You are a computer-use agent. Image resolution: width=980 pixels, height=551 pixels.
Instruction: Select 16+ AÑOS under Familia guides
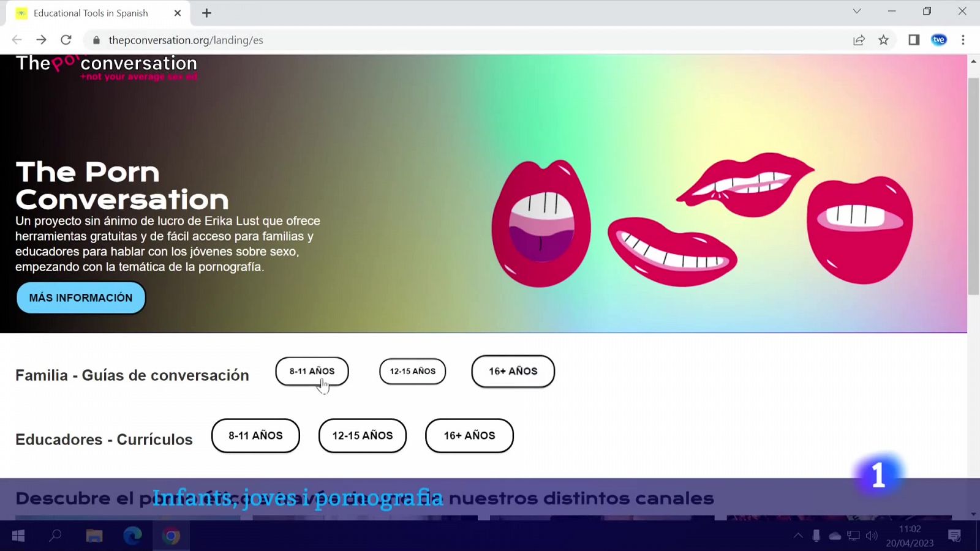click(x=513, y=371)
